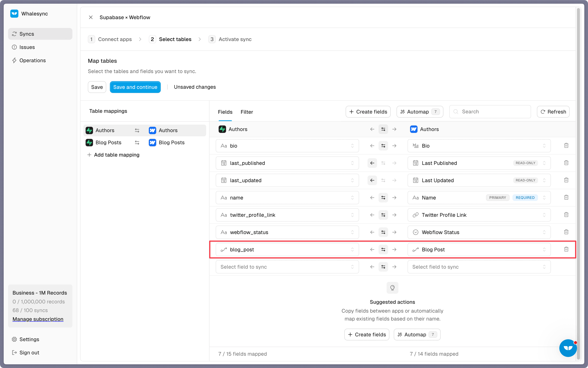The width and height of the screenshot is (588, 368).
Task: Click the page vertical scrollbar
Action: pos(578,184)
